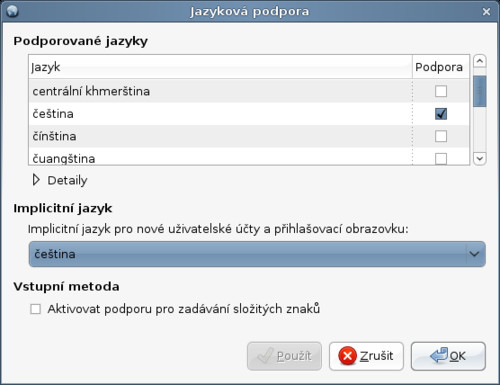Select the čínština row
500x385 pixels.
coord(249,136)
